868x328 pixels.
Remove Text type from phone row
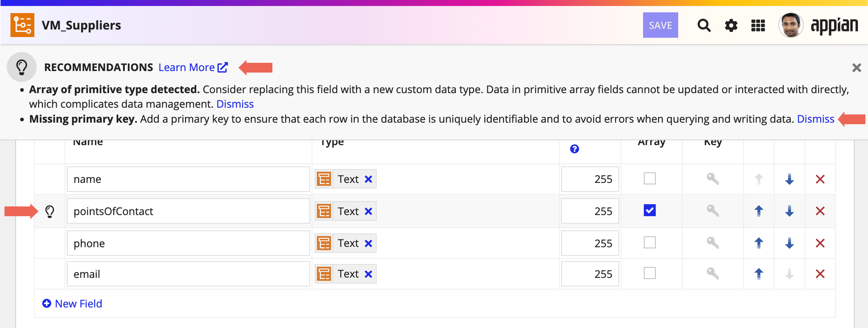[x=368, y=243]
